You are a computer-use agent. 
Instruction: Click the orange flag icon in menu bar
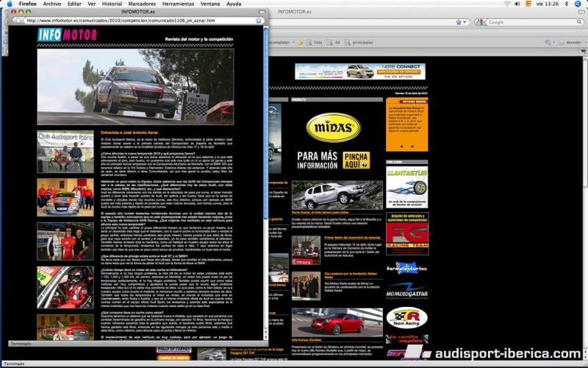[x=528, y=4]
